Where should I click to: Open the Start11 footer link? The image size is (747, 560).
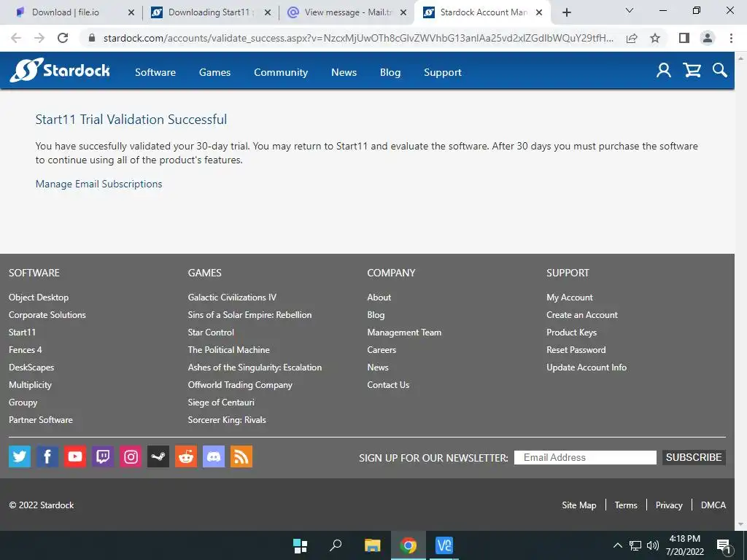[x=22, y=332]
